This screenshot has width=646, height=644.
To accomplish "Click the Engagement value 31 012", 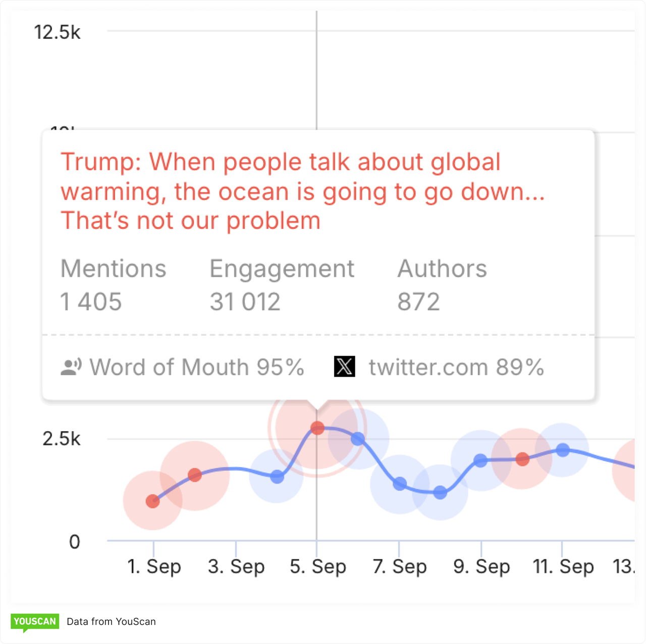I will [245, 302].
